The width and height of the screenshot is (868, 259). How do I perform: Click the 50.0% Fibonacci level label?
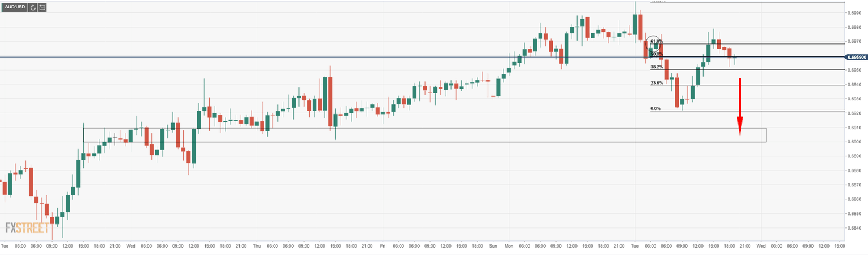tap(656, 54)
